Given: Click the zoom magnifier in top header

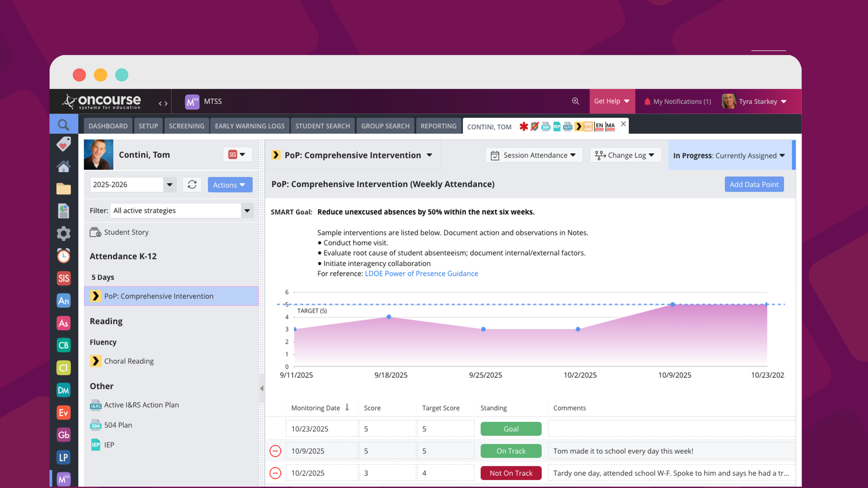Looking at the screenshot, I should coord(575,101).
